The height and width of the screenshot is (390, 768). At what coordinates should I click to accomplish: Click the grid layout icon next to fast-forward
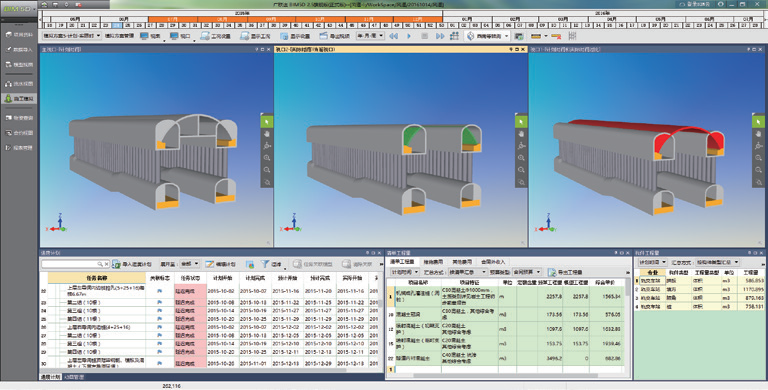point(455,36)
